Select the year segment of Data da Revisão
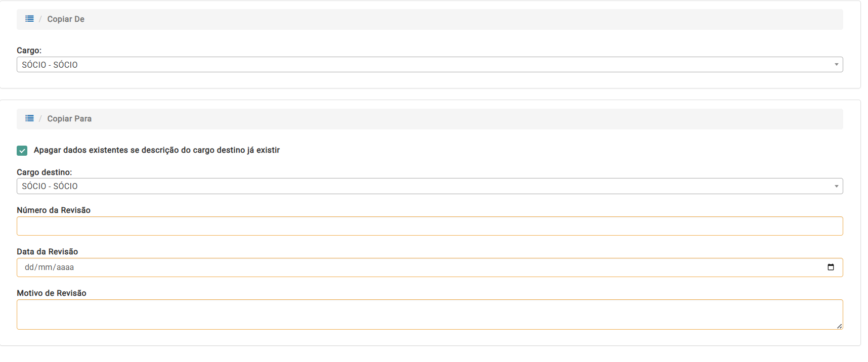The width and height of the screenshot is (868, 362). (x=65, y=267)
